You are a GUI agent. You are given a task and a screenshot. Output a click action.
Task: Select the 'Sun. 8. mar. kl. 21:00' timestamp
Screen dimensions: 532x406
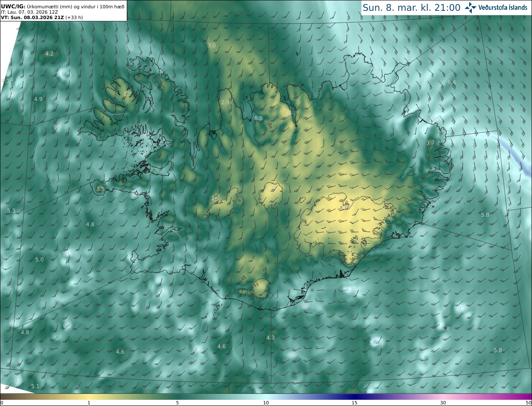411,7
